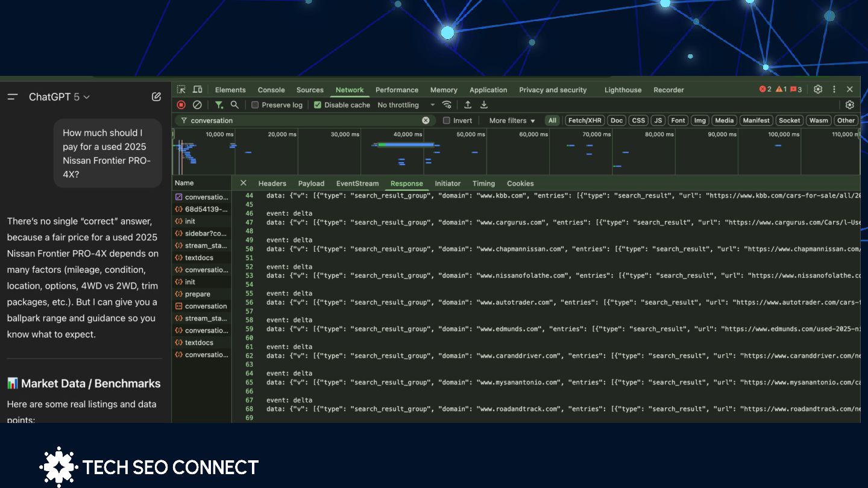Select the 68d54139 request row
868x488 pixels.
click(202, 209)
